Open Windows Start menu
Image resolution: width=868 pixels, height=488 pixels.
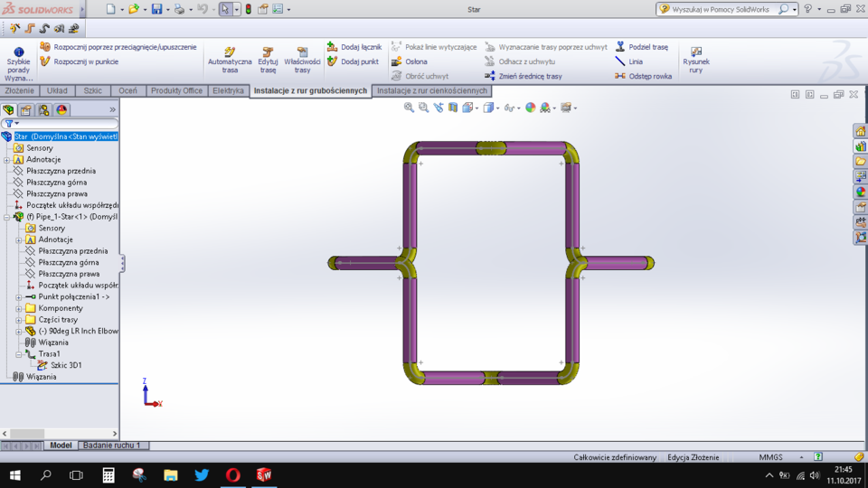[15, 475]
